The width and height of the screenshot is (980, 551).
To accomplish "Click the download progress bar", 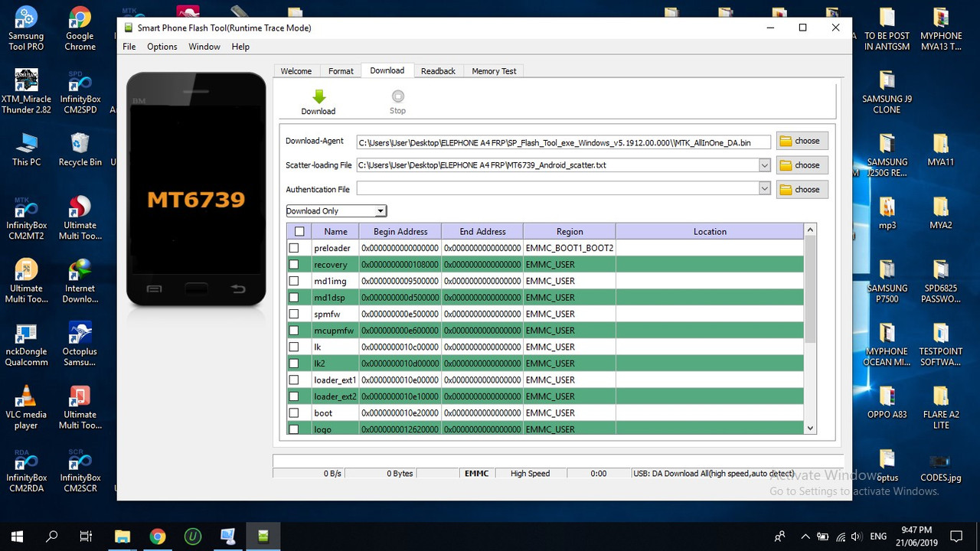I will (x=558, y=460).
